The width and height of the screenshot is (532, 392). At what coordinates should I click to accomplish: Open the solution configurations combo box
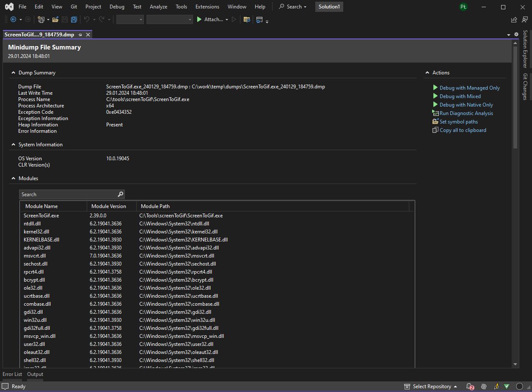(130, 19)
